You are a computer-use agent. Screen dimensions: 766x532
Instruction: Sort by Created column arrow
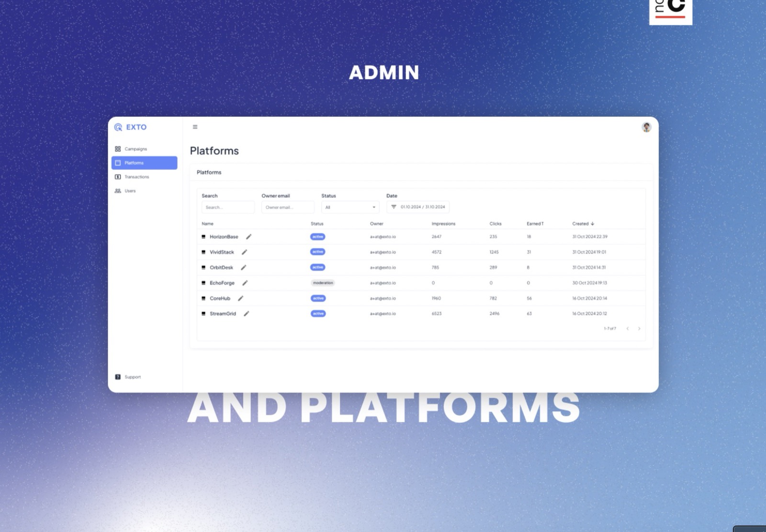click(x=592, y=224)
